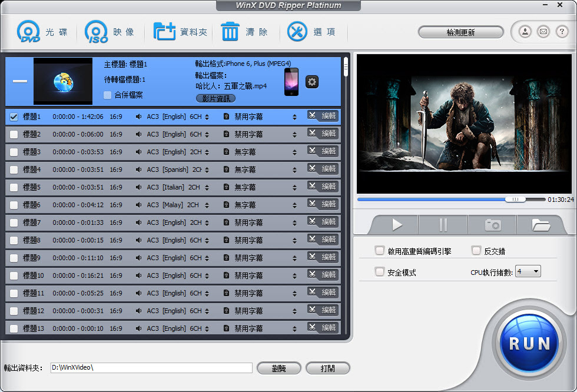
Task: Click the speaker icon for 標題7
Action: [x=139, y=222]
